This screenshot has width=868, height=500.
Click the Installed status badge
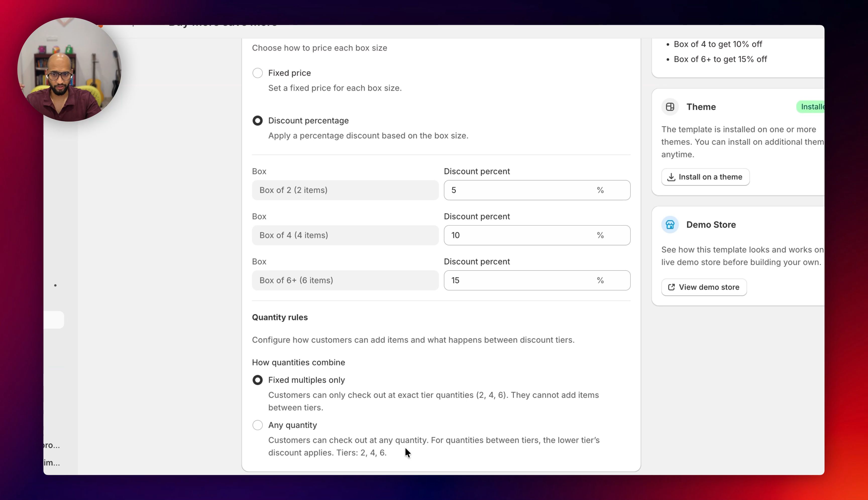click(x=811, y=107)
